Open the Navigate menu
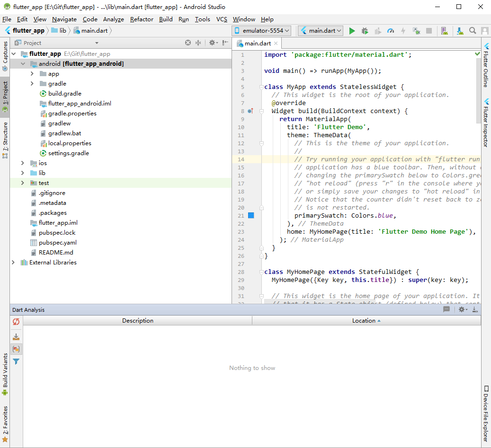The image size is (491, 448). point(64,19)
